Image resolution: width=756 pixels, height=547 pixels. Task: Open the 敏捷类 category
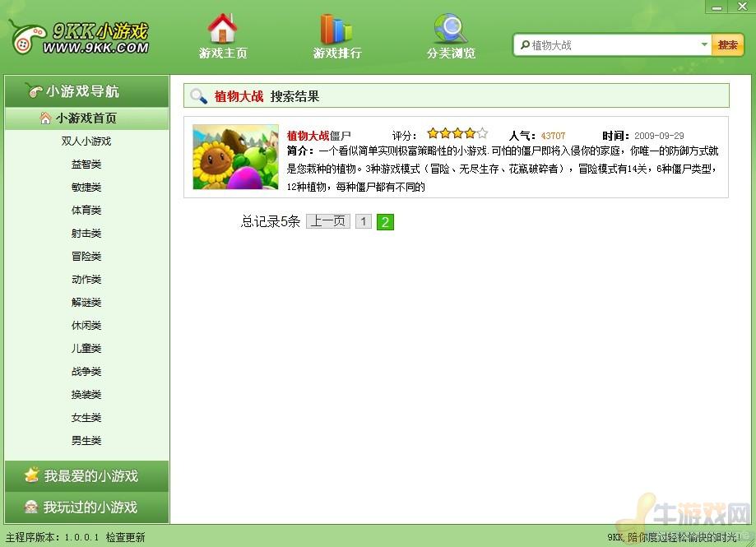(x=86, y=187)
